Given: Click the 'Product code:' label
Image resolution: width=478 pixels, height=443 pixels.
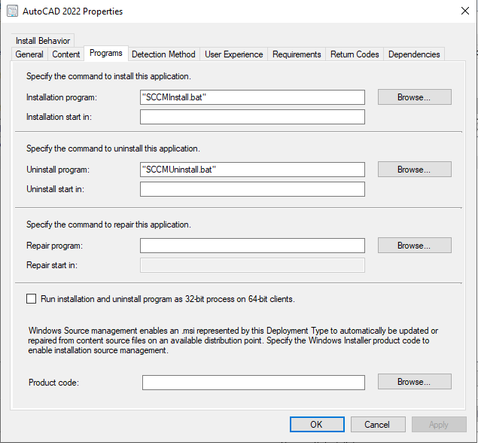Looking at the screenshot, I should 54,382.
